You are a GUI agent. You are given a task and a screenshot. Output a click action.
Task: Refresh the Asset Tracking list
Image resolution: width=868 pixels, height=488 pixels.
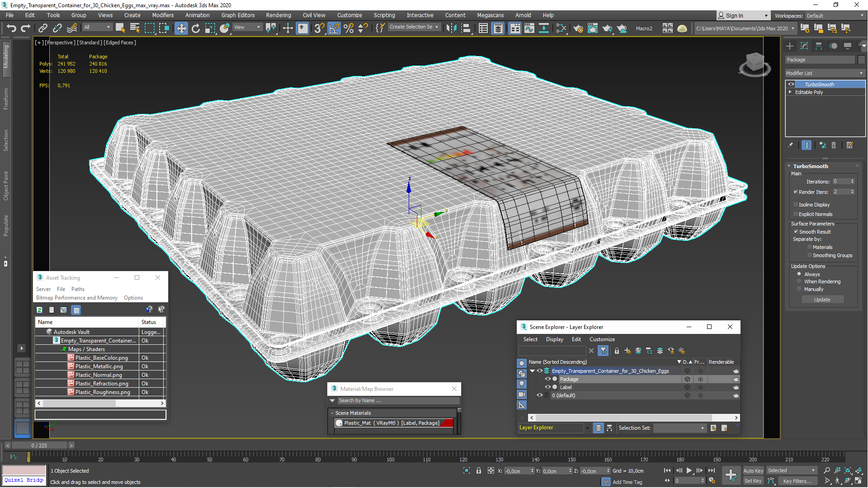pyautogui.click(x=39, y=310)
